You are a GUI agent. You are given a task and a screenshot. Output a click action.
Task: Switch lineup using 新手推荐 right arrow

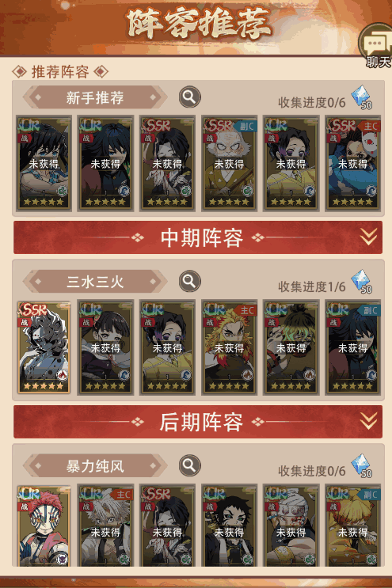(155, 97)
